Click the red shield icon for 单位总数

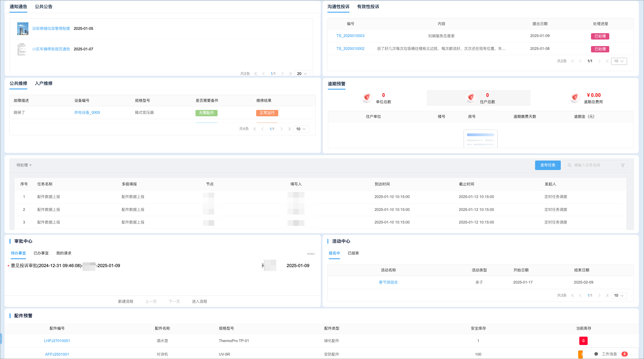tap(367, 97)
